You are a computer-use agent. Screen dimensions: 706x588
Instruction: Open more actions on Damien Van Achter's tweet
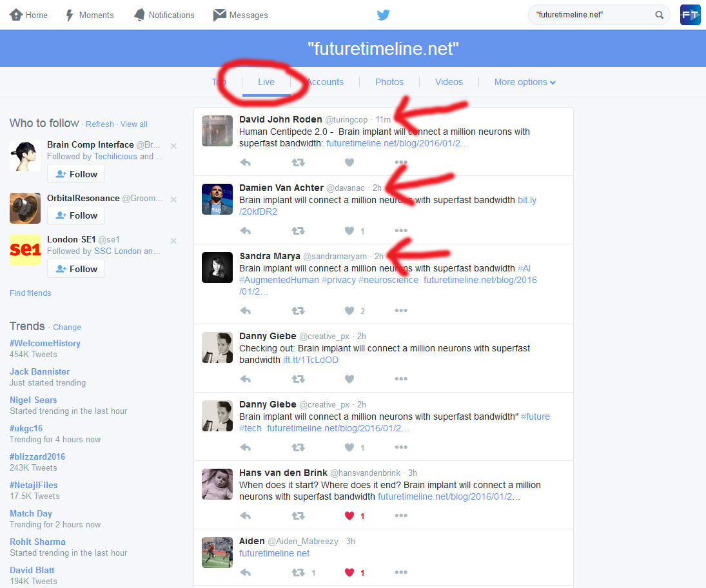click(x=401, y=231)
